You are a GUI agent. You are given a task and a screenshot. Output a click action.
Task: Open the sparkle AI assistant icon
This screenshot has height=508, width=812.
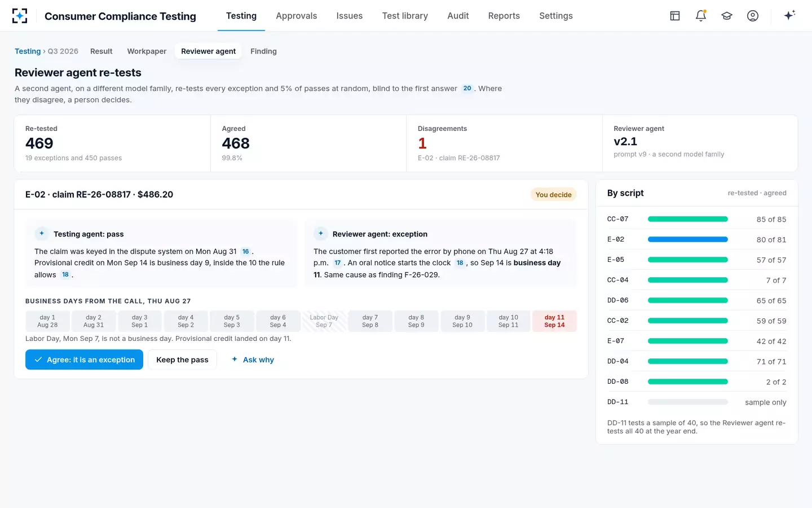tap(789, 15)
